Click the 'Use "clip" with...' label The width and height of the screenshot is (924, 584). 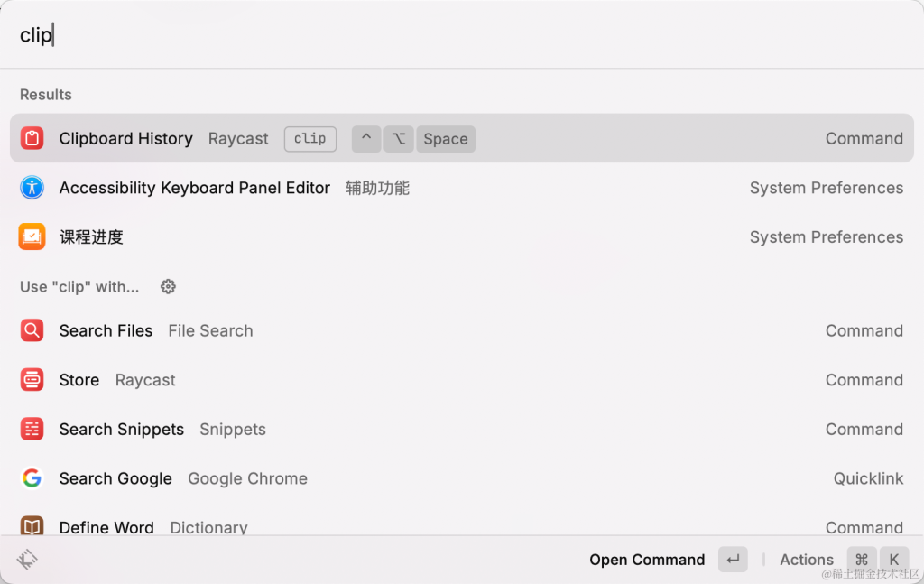click(79, 287)
